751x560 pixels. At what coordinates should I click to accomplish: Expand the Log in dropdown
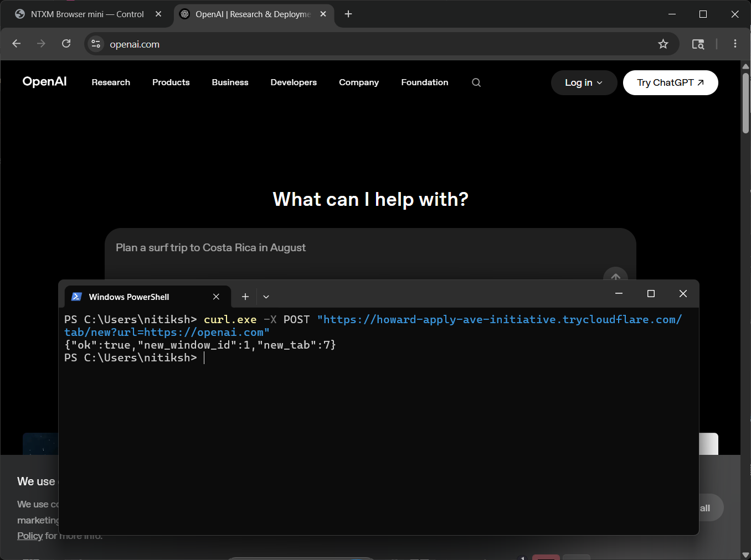coord(584,82)
